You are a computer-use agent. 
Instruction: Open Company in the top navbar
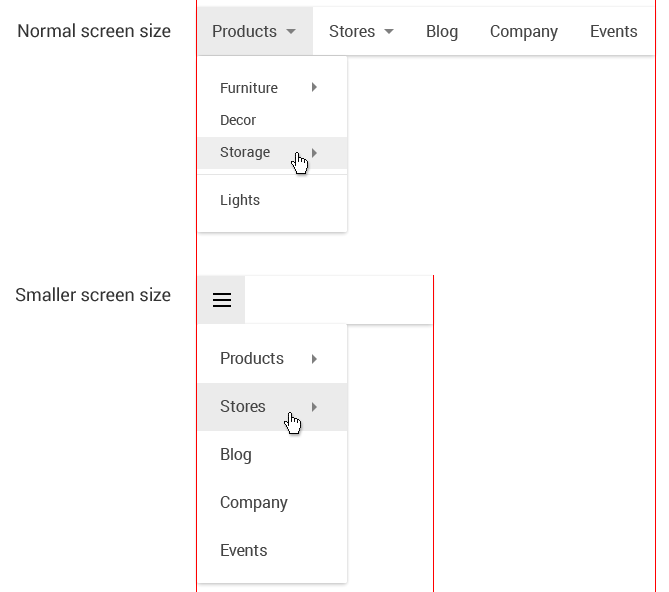(x=524, y=32)
